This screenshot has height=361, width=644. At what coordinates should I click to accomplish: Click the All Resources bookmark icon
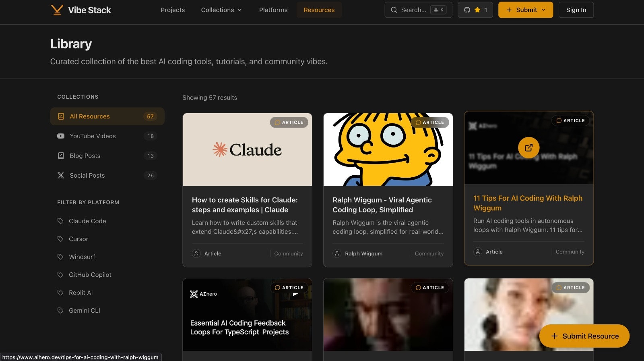61,116
